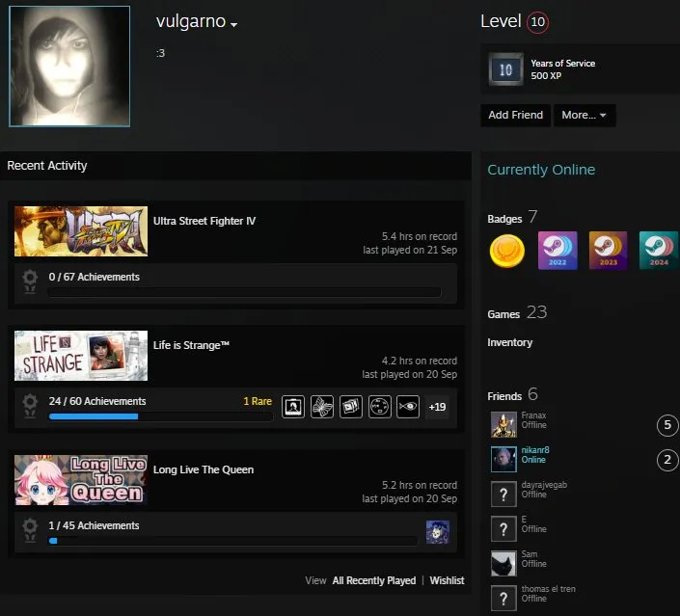Open All Recently Played games

click(374, 580)
